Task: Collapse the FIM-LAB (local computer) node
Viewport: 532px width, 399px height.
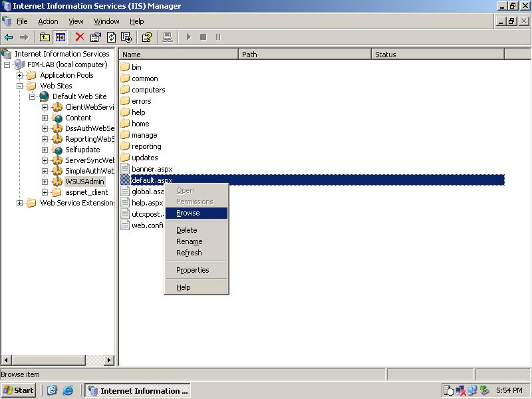Action: coord(7,65)
